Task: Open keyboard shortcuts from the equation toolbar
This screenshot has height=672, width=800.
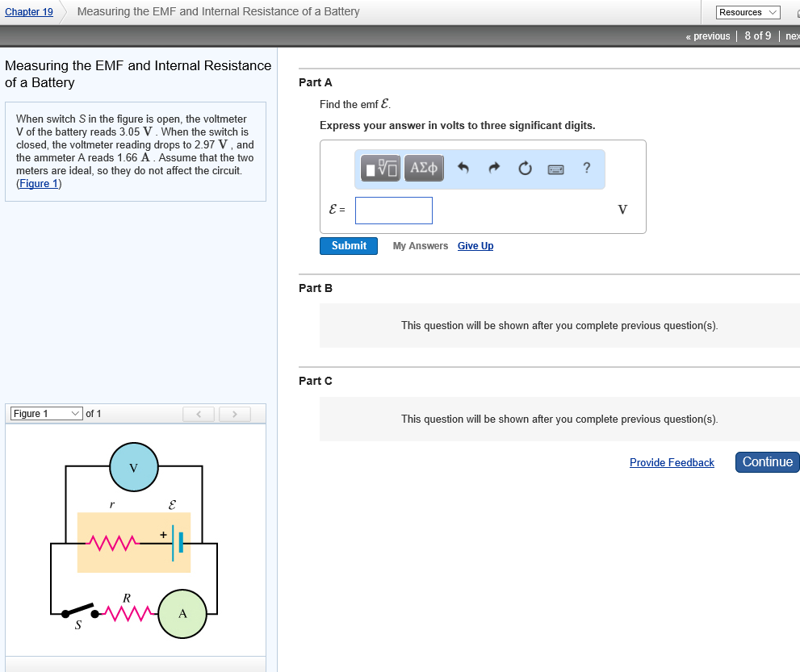Action: [x=555, y=169]
